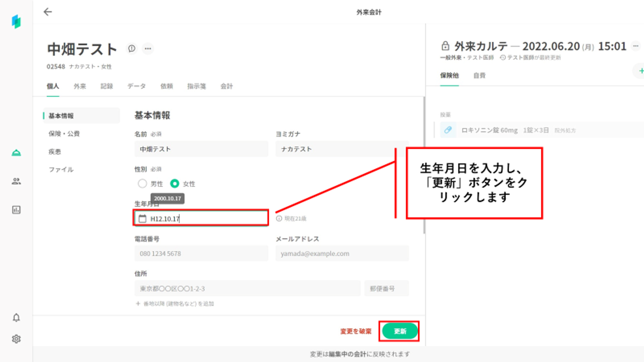Click the 電話番号 input field
Image resolution: width=644 pixels, height=362 pixels.
[201, 254]
